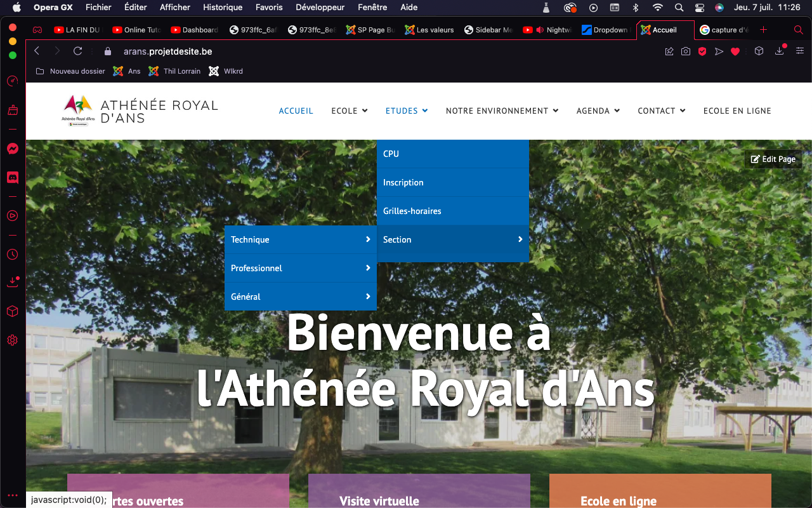Expand the Professionnel submenu

[301, 268]
